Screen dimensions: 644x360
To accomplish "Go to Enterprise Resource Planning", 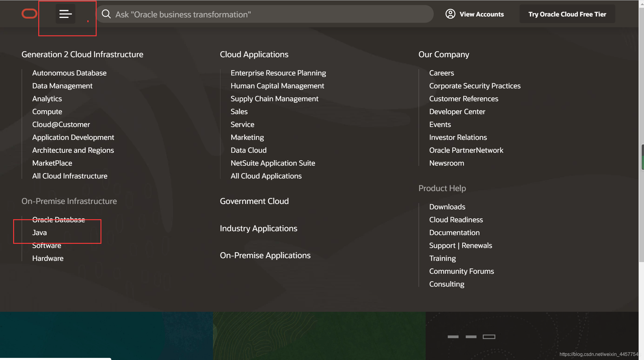I will click(278, 73).
